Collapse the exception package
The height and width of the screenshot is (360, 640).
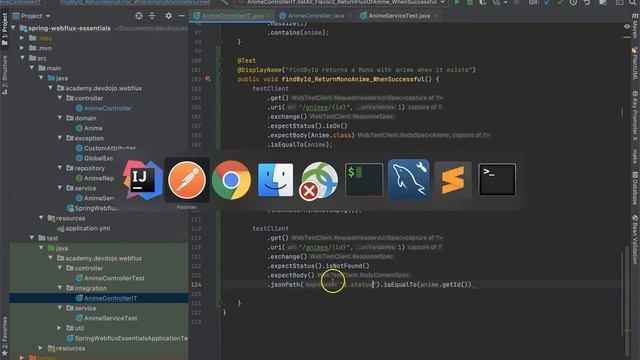(60, 138)
